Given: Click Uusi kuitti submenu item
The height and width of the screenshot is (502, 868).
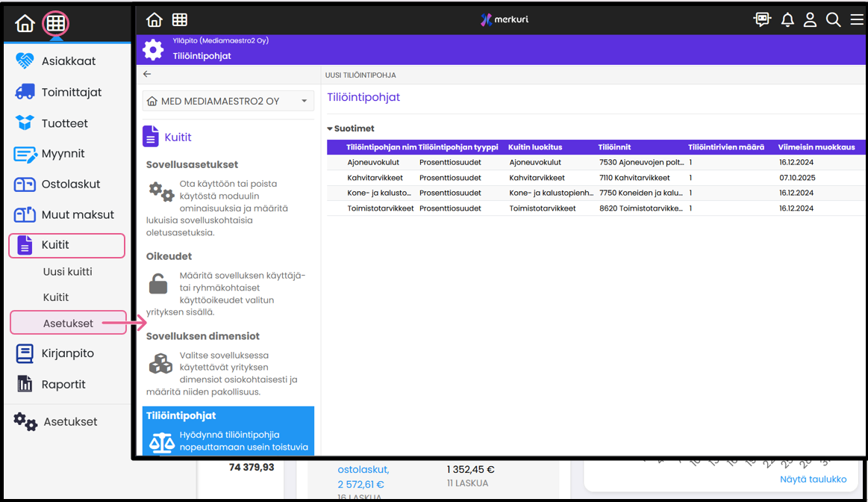Looking at the screenshot, I should pos(67,272).
